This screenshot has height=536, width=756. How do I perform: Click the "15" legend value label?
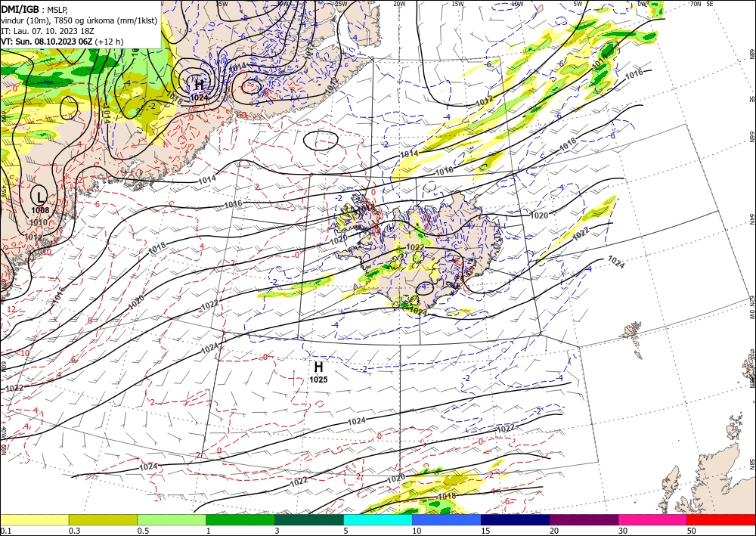click(485, 531)
